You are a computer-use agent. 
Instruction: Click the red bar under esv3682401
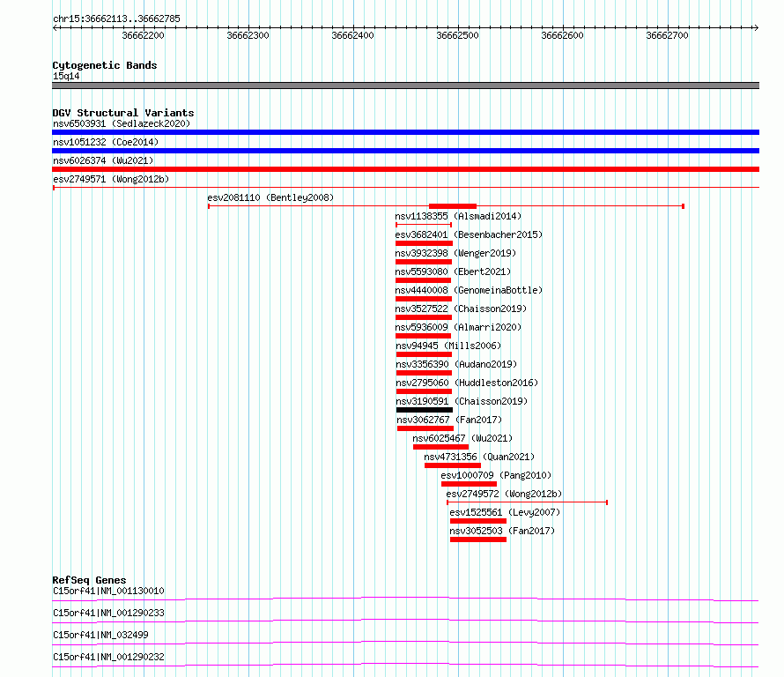coord(424,243)
